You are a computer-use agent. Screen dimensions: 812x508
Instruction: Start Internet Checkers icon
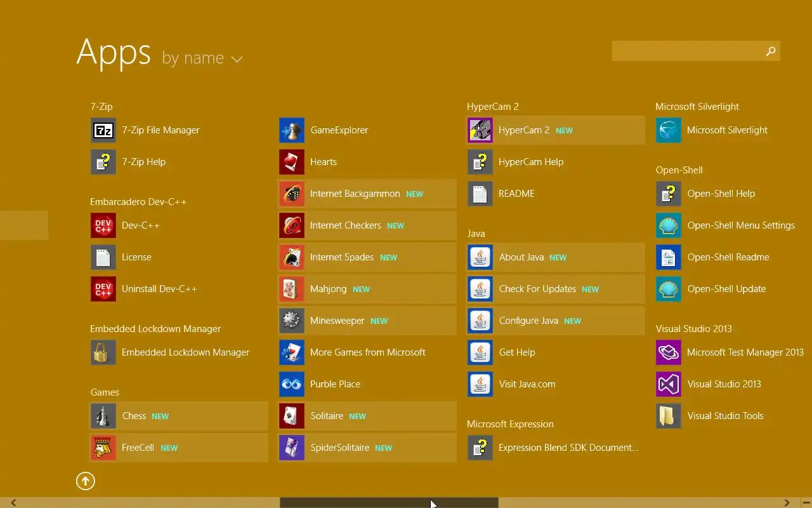(x=292, y=225)
